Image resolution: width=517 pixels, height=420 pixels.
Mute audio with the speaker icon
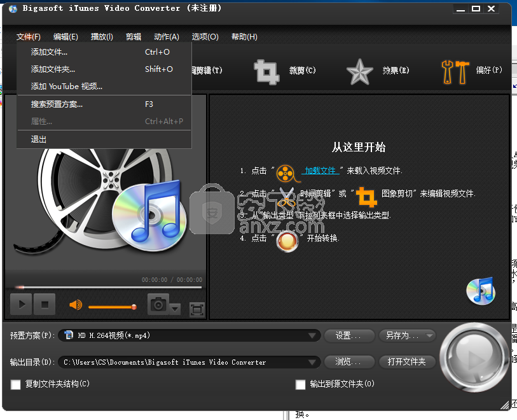tap(76, 305)
